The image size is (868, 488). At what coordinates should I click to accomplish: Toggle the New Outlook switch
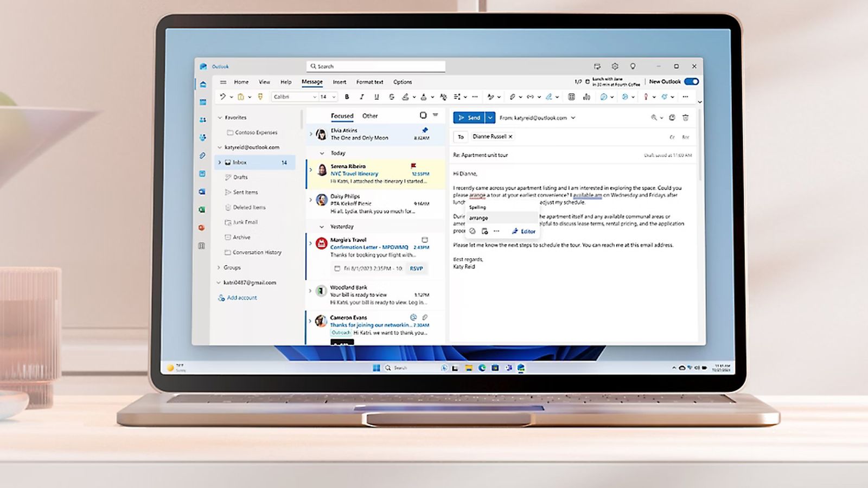click(x=691, y=81)
